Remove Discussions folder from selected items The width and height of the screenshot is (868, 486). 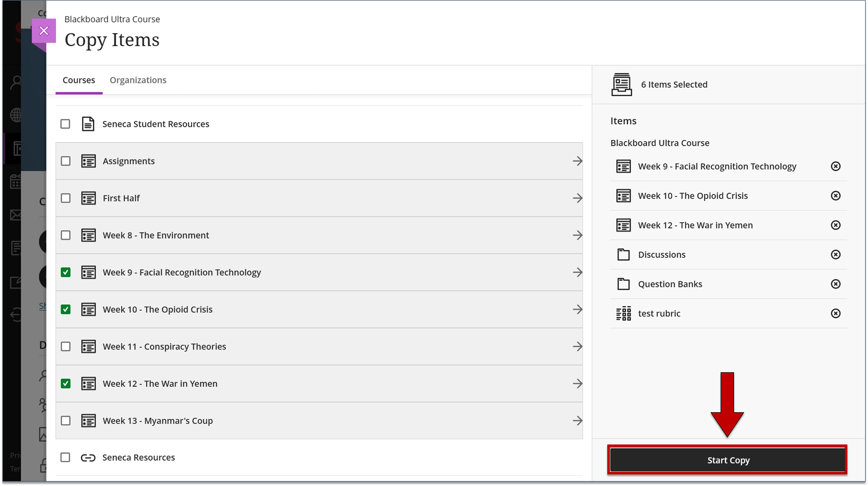click(835, 255)
